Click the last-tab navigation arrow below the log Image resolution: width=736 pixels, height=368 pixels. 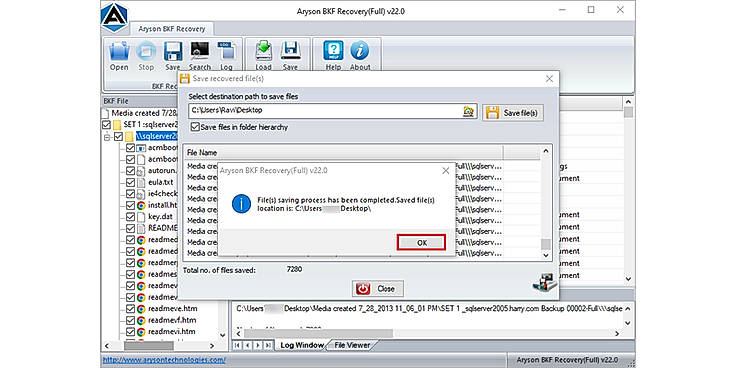click(x=268, y=345)
